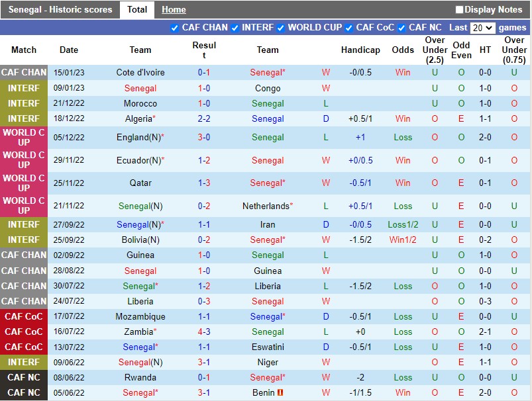532x401 pixels.
Task: Open the 0-1 score against Cote d'Ivoire
Action: point(204,73)
